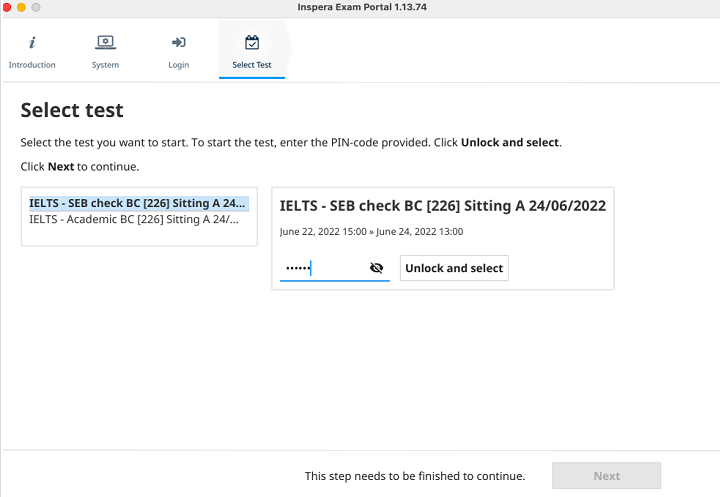Open the Introduction step tab

tap(32, 50)
